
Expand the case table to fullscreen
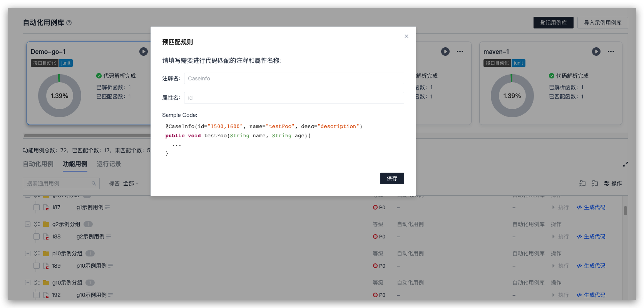(626, 164)
